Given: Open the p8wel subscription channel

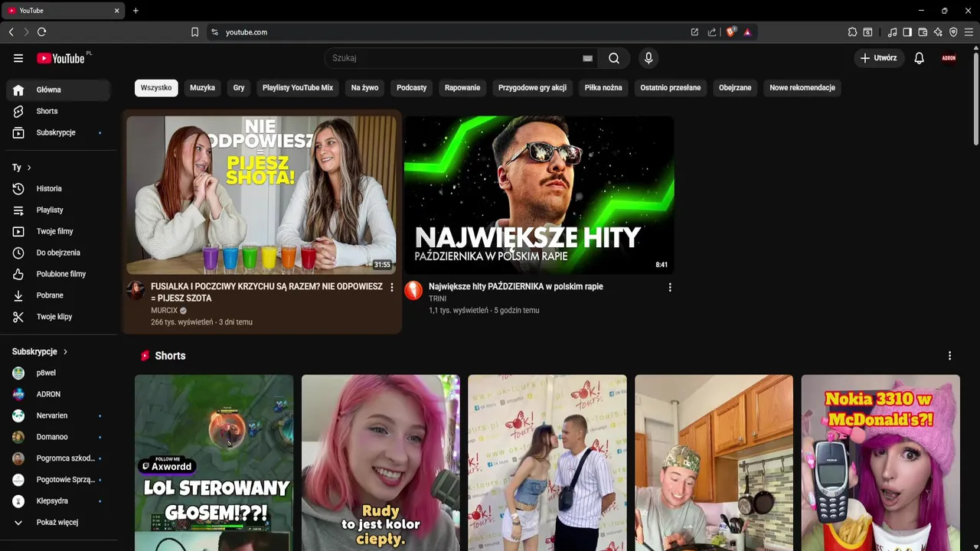Looking at the screenshot, I should tap(58, 373).
